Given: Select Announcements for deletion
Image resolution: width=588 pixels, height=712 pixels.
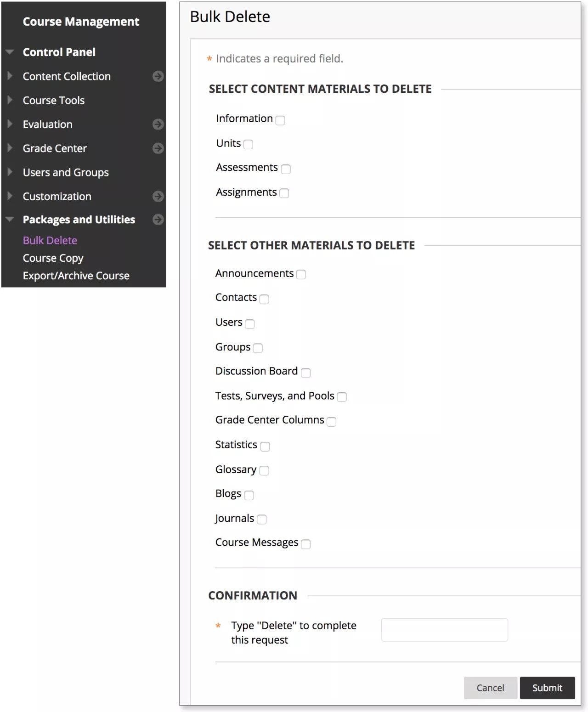Looking at the screenshot, I should click(x=301, y=275).
